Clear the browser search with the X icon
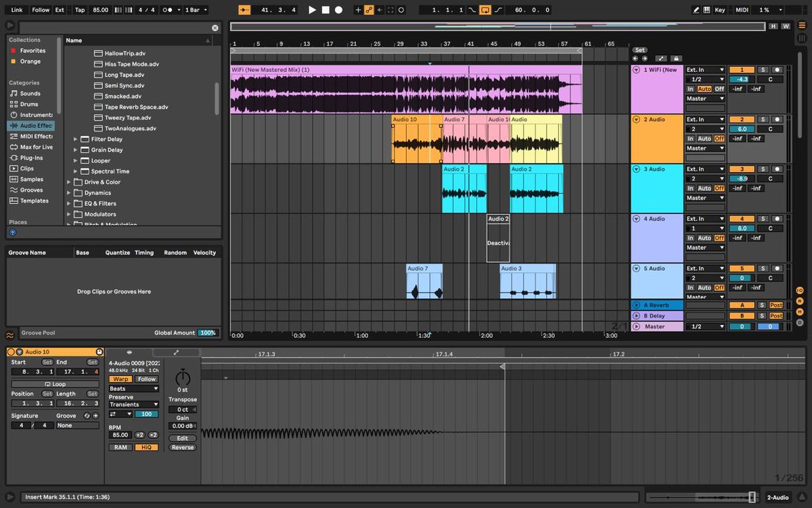The width and height of the screenshot is (812, 508). point(215,28)
